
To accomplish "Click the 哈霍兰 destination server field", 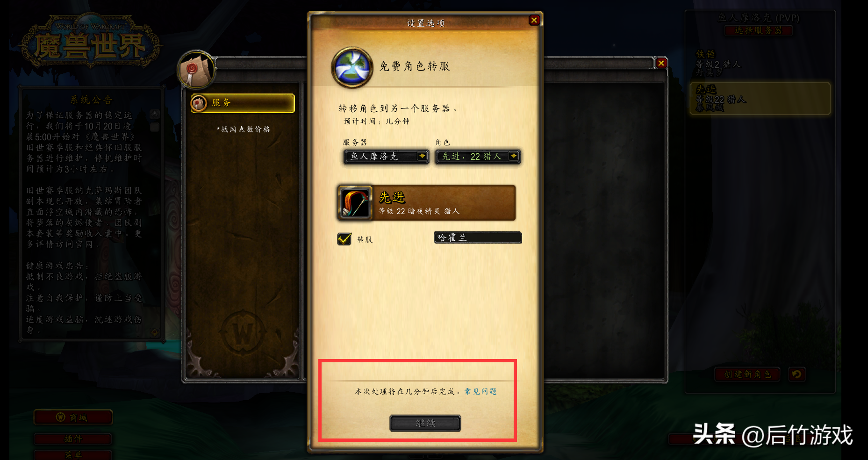I will click(x=478, y=237).
